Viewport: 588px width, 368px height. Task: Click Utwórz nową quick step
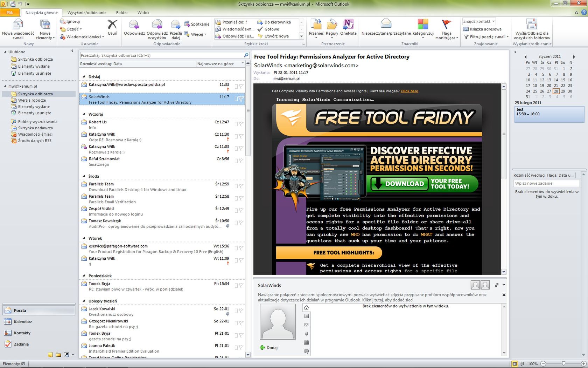point(273,36)
